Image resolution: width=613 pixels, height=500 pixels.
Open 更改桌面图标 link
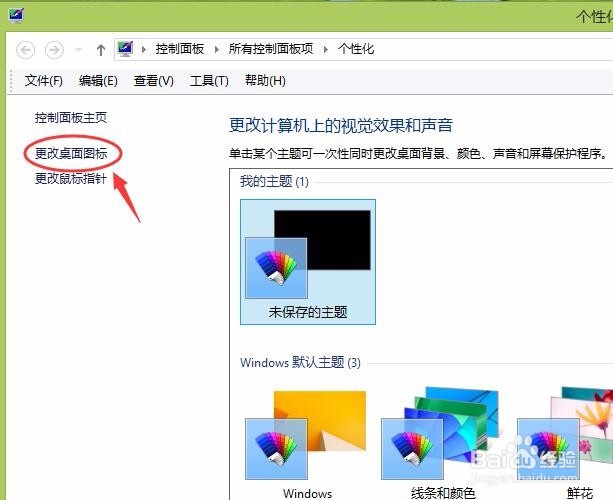[71, 153]
